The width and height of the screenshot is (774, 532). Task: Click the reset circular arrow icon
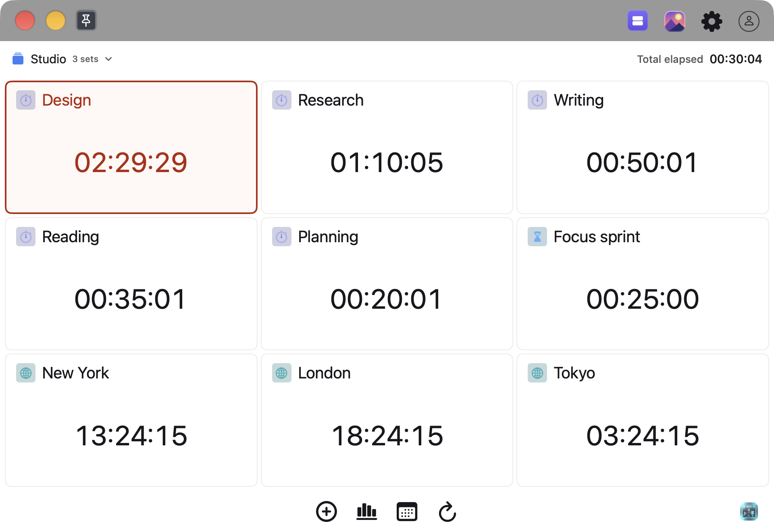(x=447, y=511)
